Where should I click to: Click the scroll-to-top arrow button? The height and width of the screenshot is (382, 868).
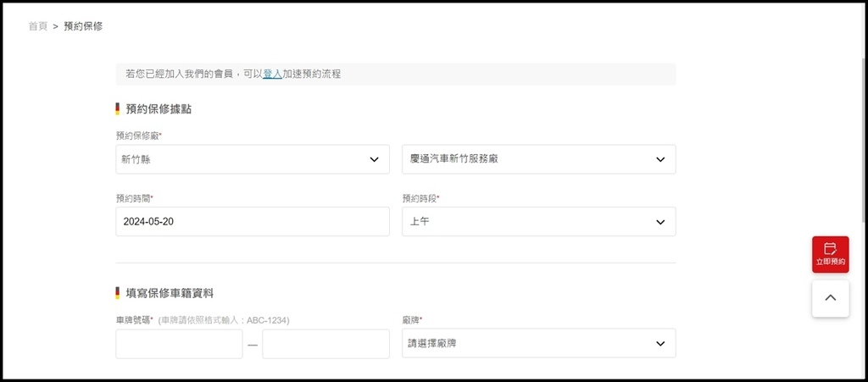pyautogui.click(x=831, y=298)
